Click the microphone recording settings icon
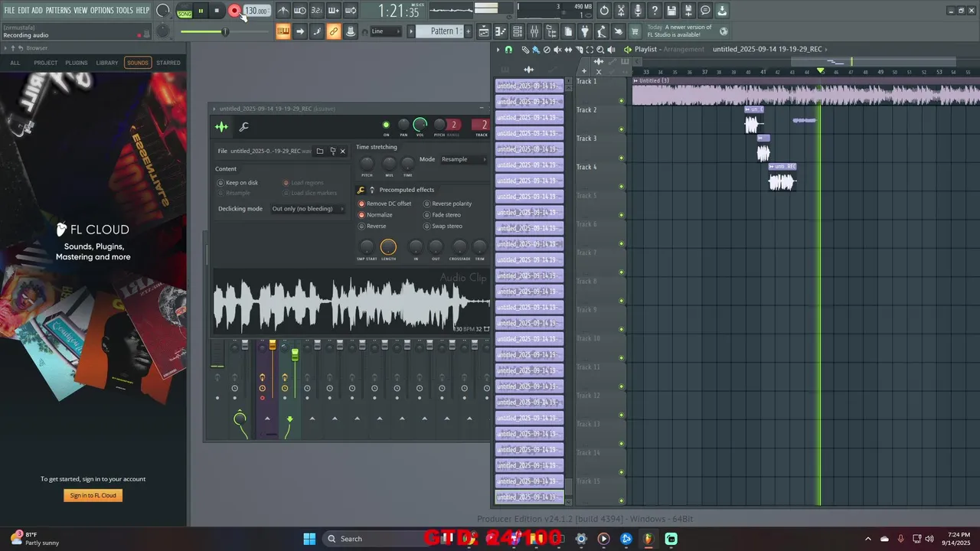 pyautogui.click(x=638, y=11)
